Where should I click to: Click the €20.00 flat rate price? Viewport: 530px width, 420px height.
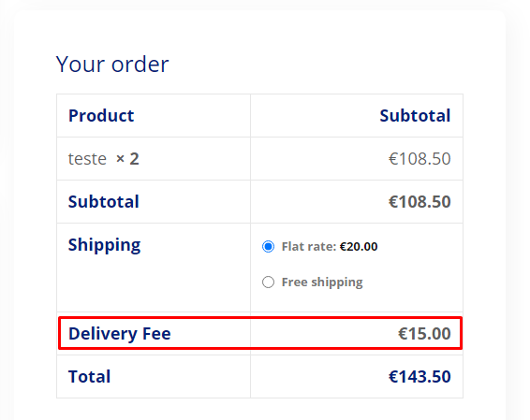tap(359, 246)
